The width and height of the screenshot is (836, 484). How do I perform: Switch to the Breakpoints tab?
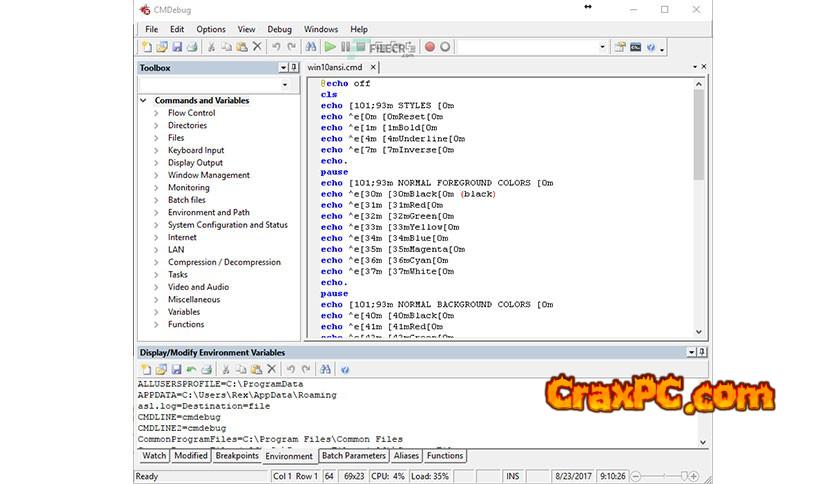(237, 456)
